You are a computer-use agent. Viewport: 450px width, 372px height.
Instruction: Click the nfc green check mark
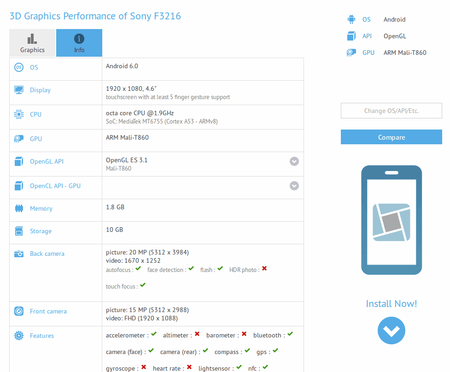pyautogui.click(x=265, y=367)
